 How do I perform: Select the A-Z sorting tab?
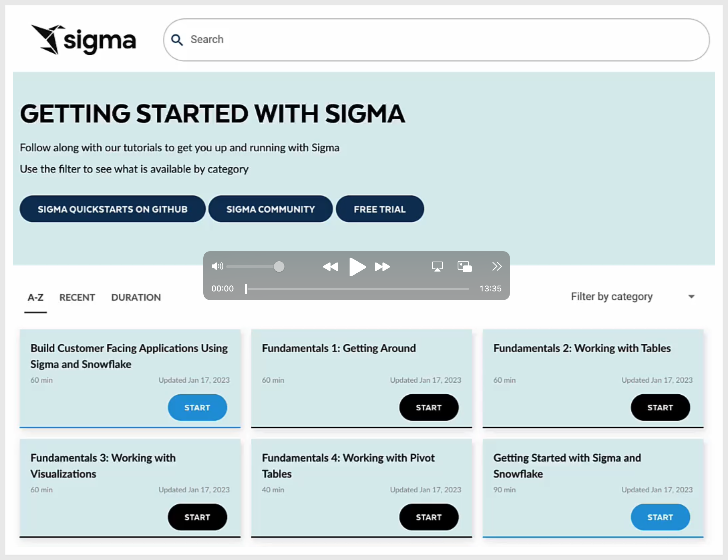pyautogui.click(x=36, y=297)
